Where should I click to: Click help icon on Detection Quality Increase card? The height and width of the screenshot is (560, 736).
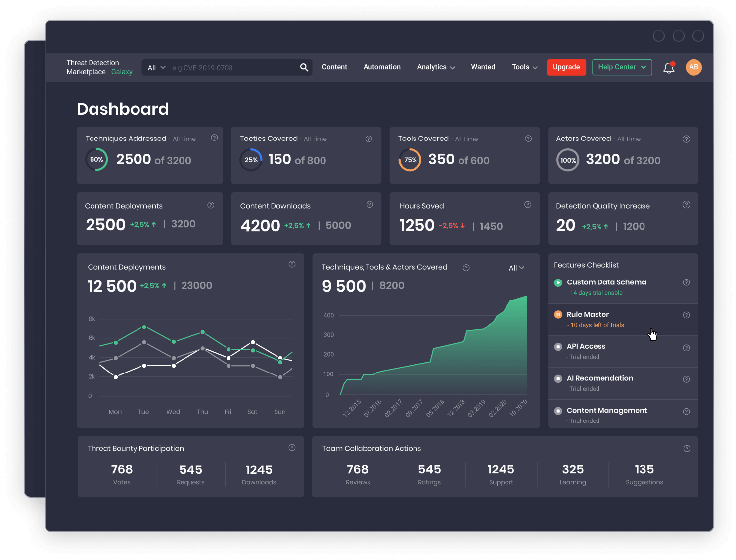coord(686,205)
